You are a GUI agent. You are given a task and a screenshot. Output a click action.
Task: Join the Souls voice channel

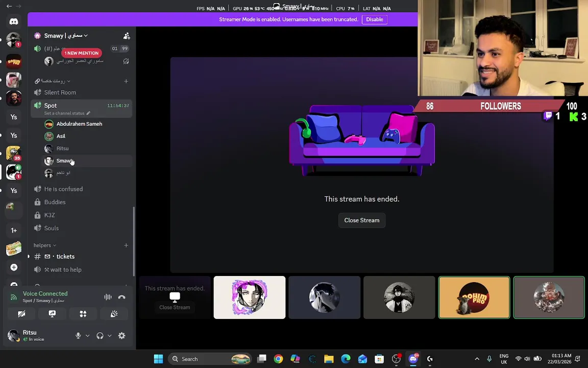[81, 228]
